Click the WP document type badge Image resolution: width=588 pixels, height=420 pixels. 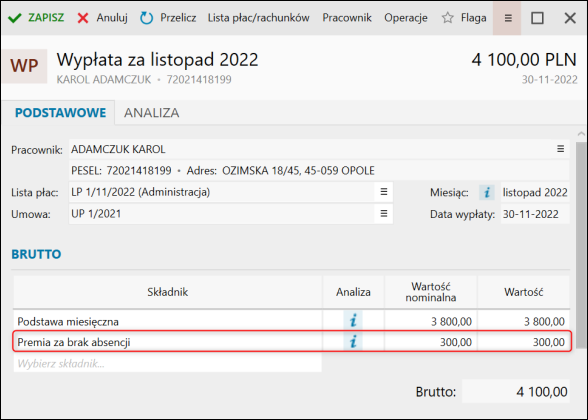coord(24,66)
